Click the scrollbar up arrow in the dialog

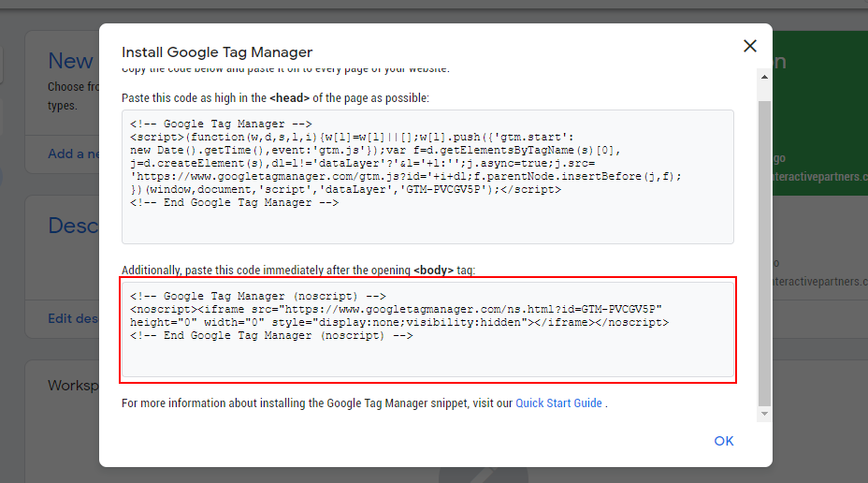point(764,77)
